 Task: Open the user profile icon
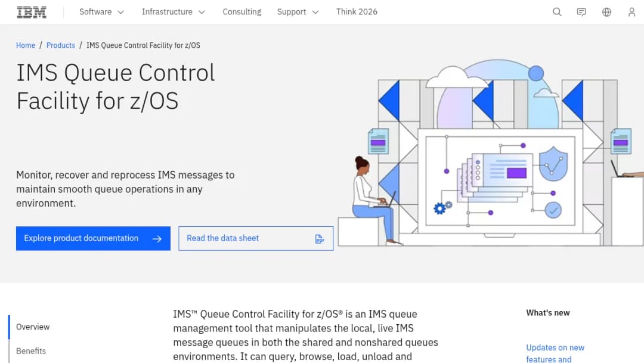631,12
